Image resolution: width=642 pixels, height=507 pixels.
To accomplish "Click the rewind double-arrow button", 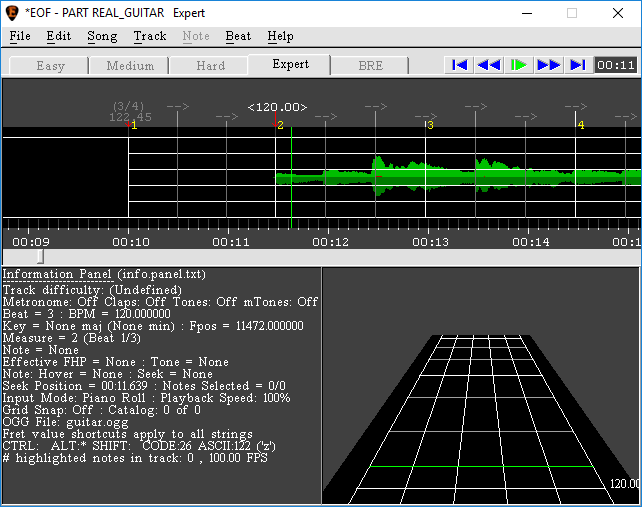I will tap(489, 65).
